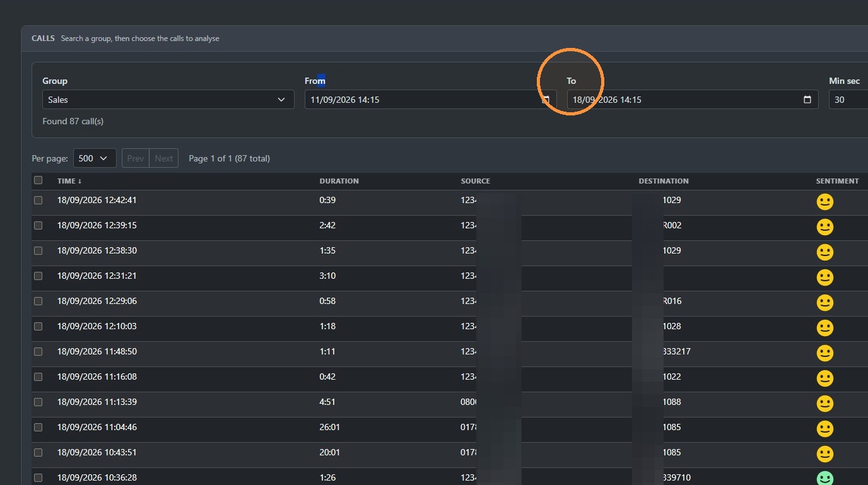Sort by the TIME column header
This screenshot has height=485, width=868.
tap(69, 181)
